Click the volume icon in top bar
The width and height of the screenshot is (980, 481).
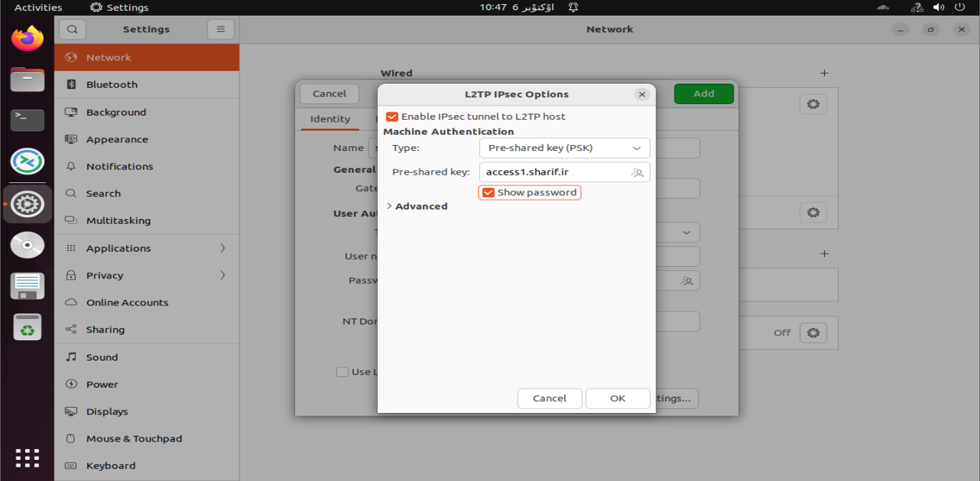coord(938,7)
